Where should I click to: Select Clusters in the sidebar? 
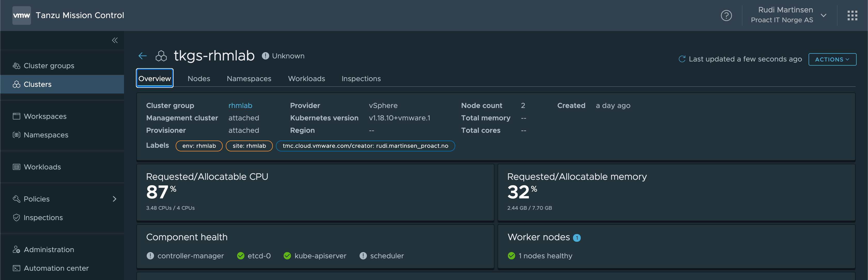point(62,84)
